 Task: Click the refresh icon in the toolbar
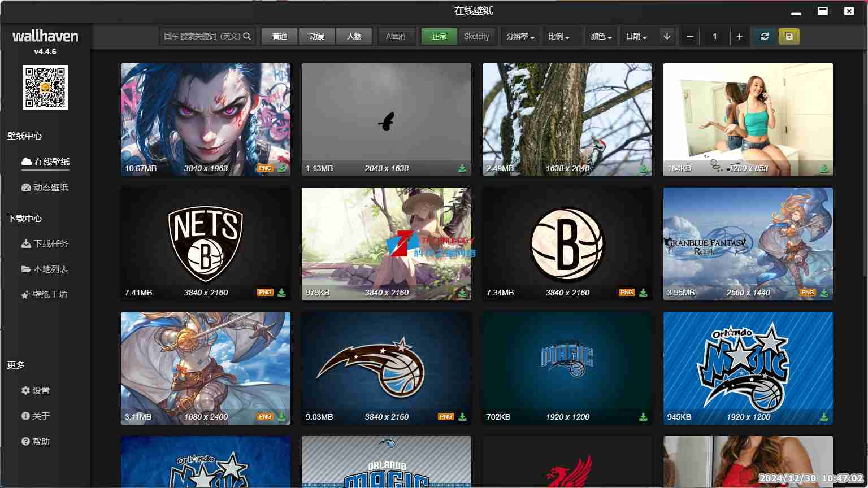[x=765, y=37]
